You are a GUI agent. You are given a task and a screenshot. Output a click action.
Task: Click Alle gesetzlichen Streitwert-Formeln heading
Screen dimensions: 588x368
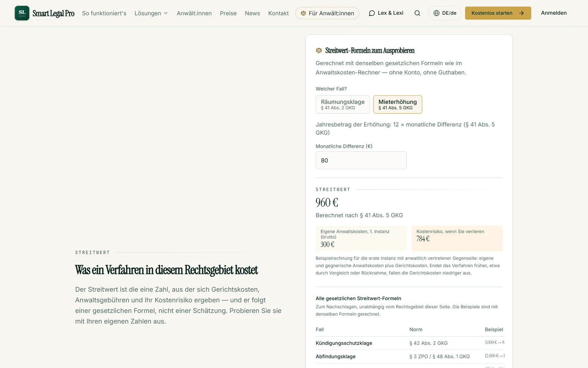click(x=358, y=298)
